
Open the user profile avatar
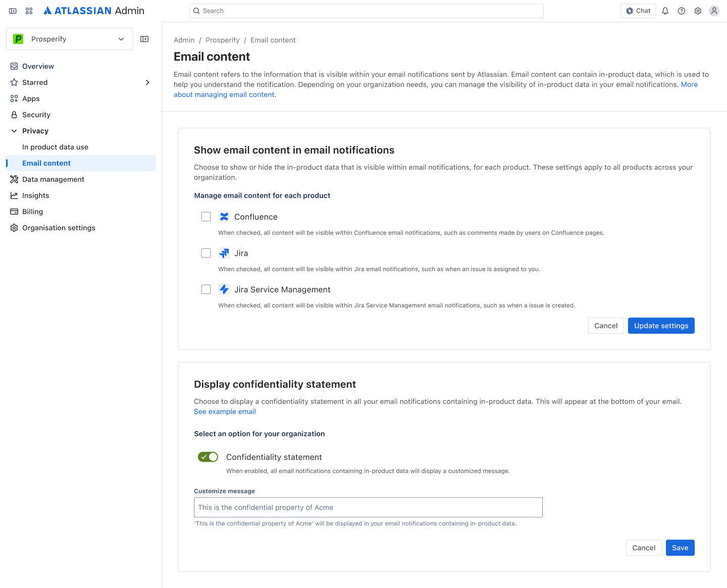click(x=714, y=11)
